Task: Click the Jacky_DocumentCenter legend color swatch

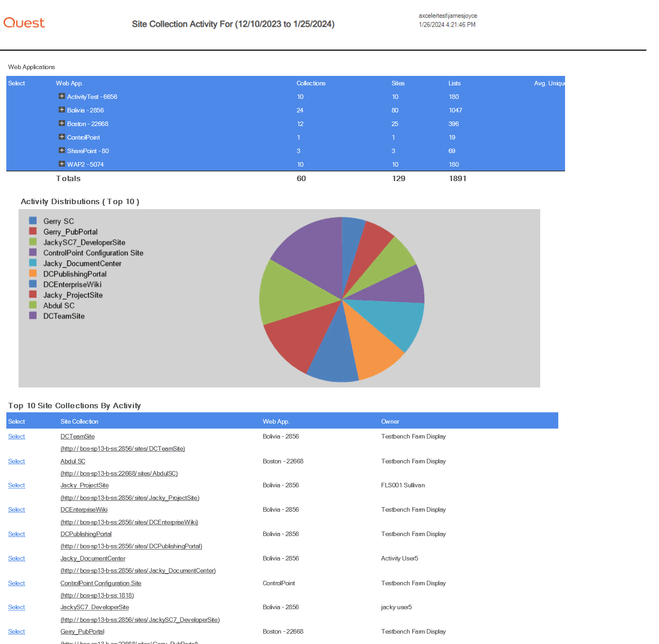Action: click(32, 263)
